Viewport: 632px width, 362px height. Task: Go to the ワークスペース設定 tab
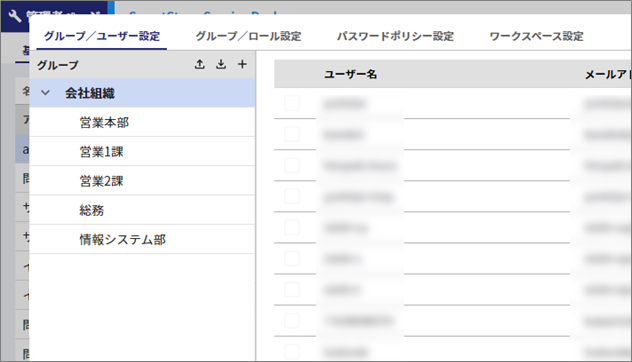tap(536, 36)
